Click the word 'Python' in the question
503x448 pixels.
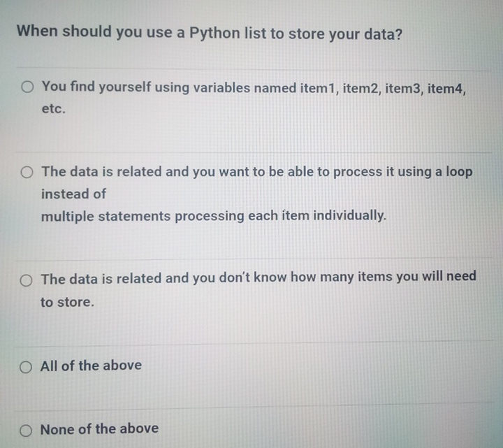(x=215, y=32)
